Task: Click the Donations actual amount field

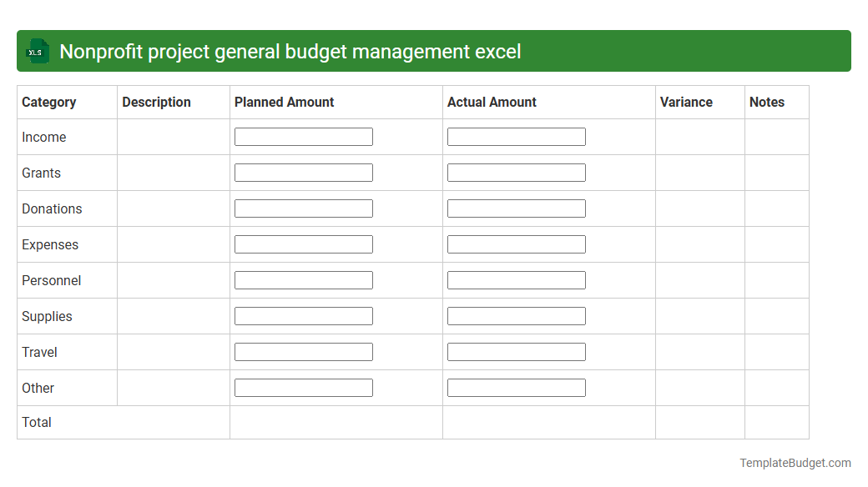Action: click(516, 208)
